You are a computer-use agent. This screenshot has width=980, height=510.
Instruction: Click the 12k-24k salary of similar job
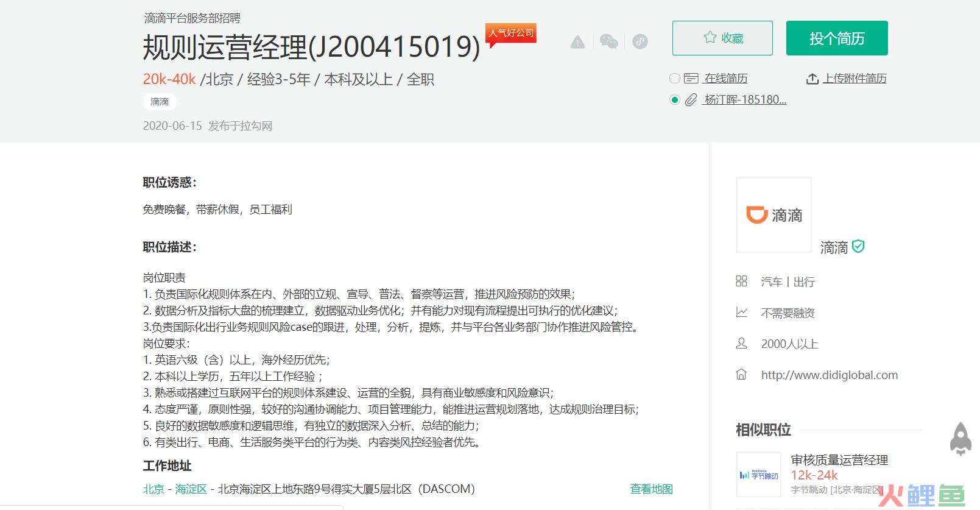tap(814, 475)
